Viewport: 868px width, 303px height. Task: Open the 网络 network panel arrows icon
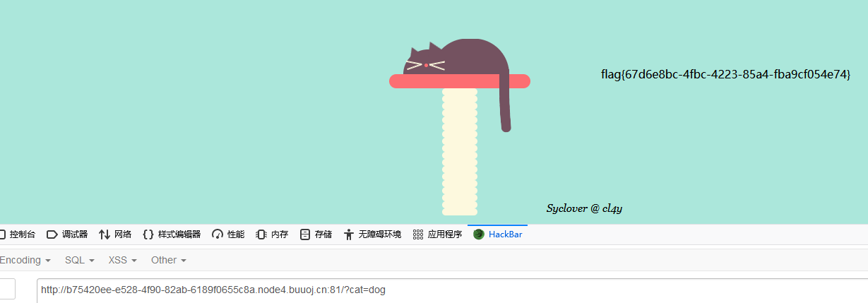coord(105,234)
